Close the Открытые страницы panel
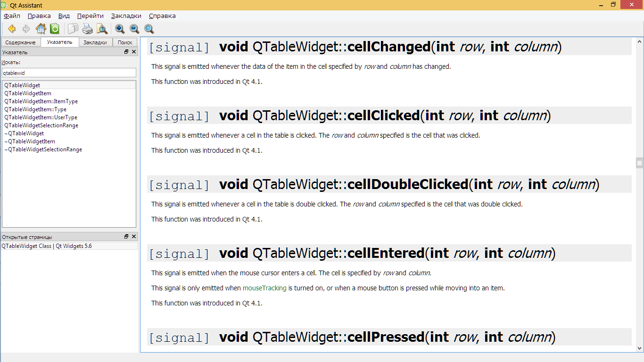This screenshot has height=362, width=644. [134, 237]
